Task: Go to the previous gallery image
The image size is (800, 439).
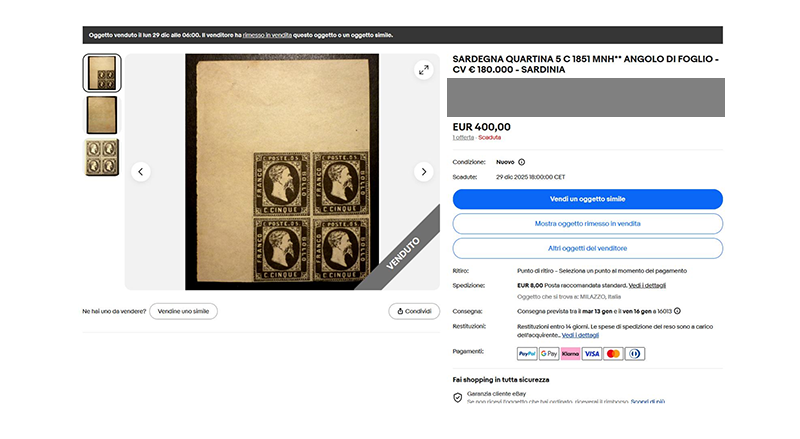Action: tap(141, 172)
